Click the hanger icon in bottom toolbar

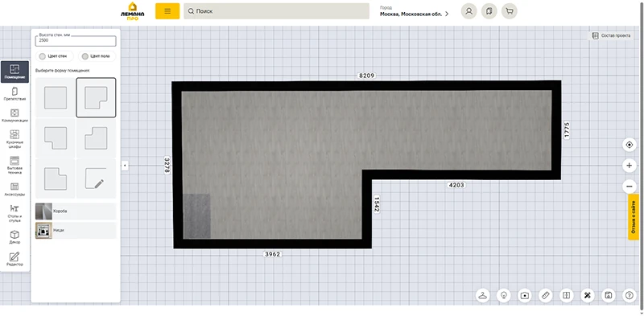tap(483, 295)
